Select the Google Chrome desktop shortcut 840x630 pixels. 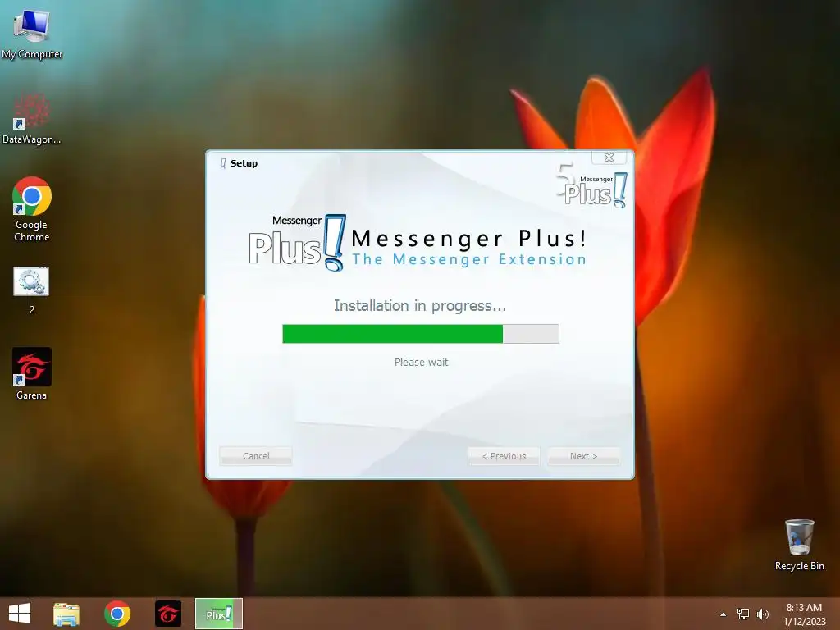pos(32,209)
